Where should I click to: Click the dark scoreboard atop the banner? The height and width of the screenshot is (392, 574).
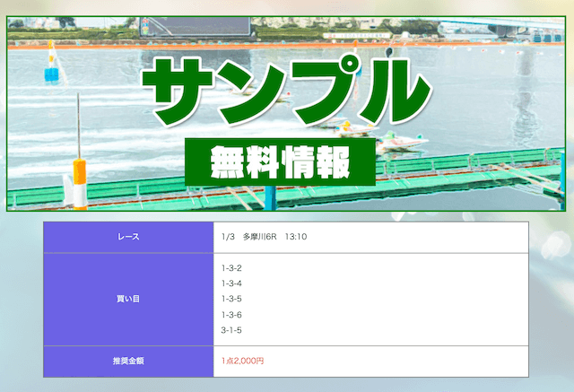pyautogui.click(x=206, y=25)
